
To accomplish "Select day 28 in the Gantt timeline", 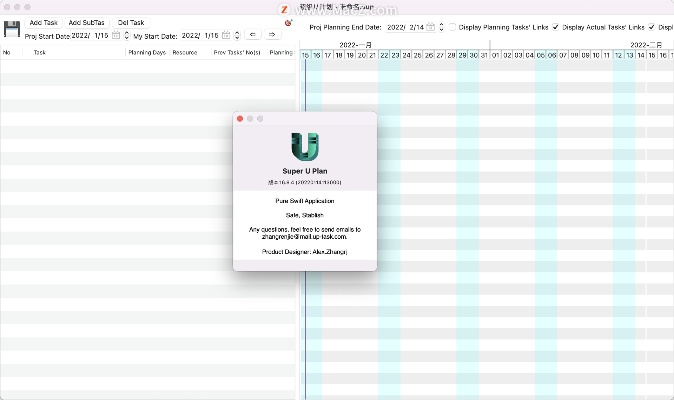I will point(451,55).
